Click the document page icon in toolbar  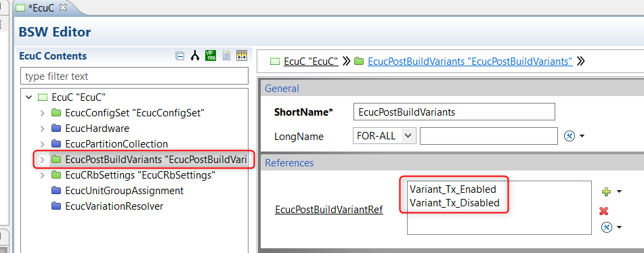tap(226, 55)
